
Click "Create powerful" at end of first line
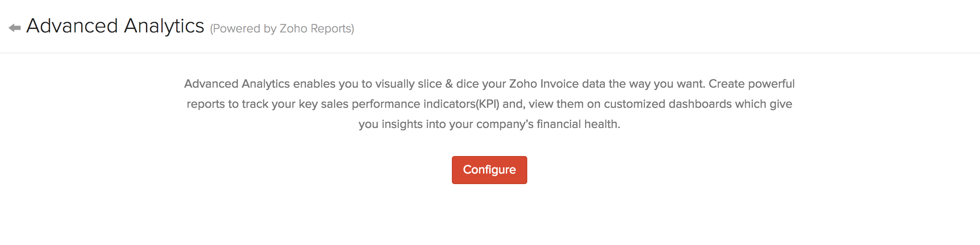[x=751, y=84]
